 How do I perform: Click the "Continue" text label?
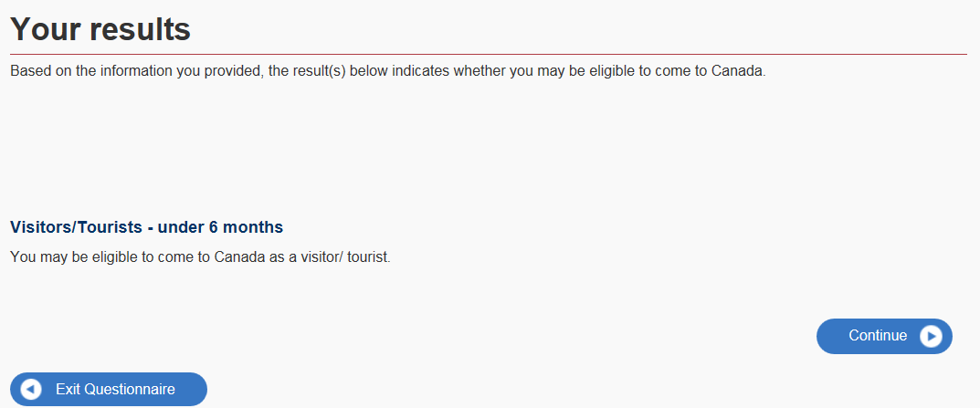point(877,336)
